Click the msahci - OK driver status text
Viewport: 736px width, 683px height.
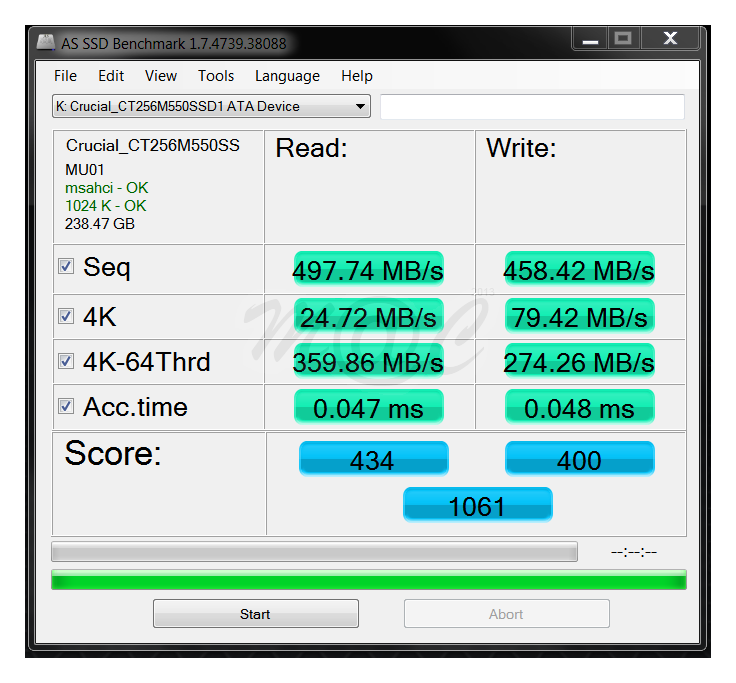pos(107,188)
